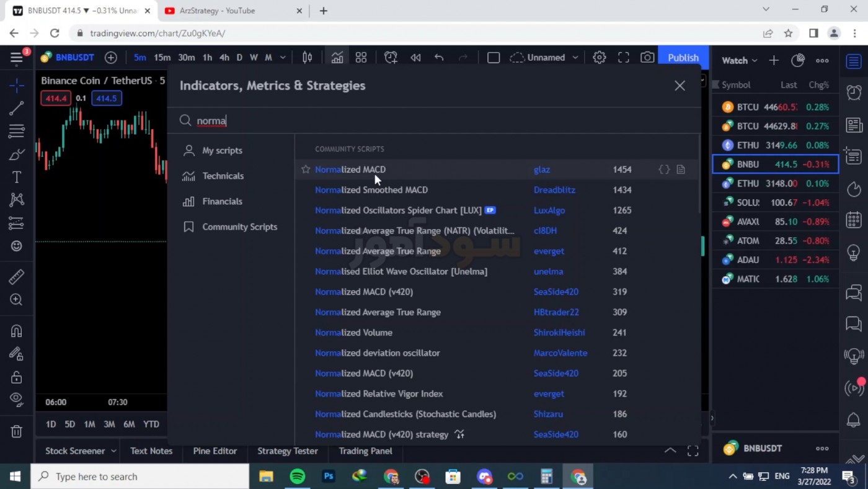Undo last chart action
This screenshot has width=868, height=489.
coord(439,58)
